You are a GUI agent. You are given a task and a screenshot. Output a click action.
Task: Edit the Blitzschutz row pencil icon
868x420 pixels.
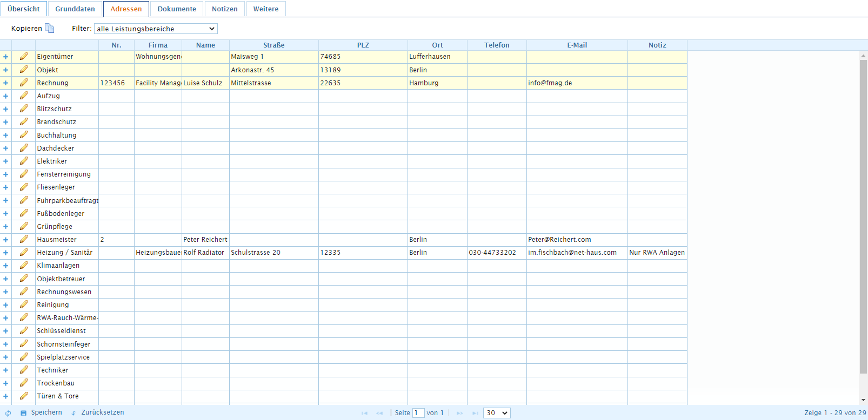(x=24, y=109)
